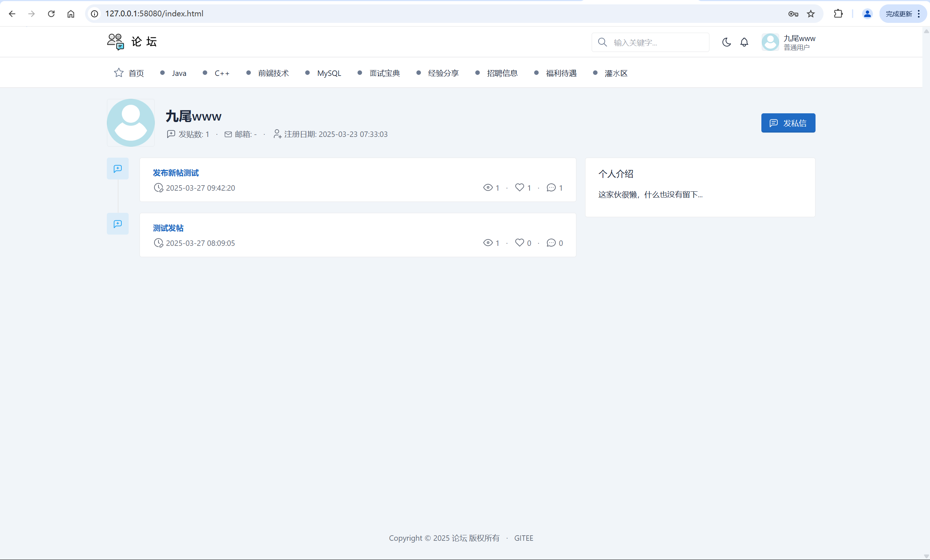This screenshot has height=560, width=930.
Task: Click the comment bubble icon on 测试发帖
Action: [551, 243]
